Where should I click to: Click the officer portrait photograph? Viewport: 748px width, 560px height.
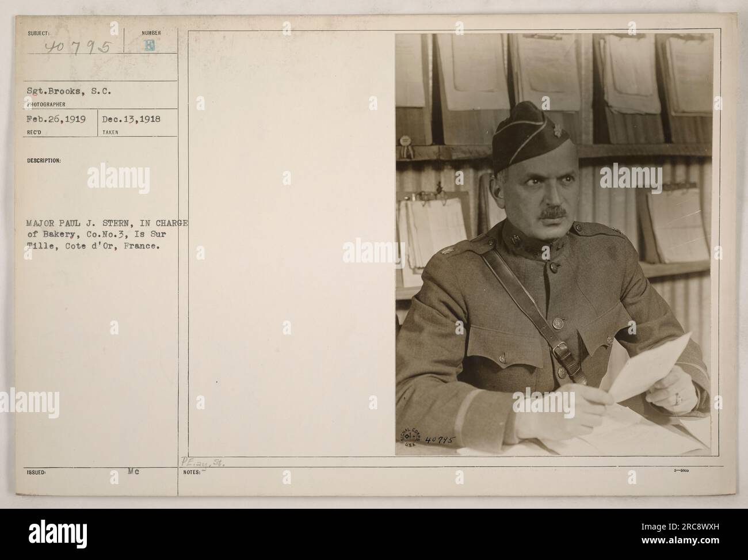(x=555, y=245)
